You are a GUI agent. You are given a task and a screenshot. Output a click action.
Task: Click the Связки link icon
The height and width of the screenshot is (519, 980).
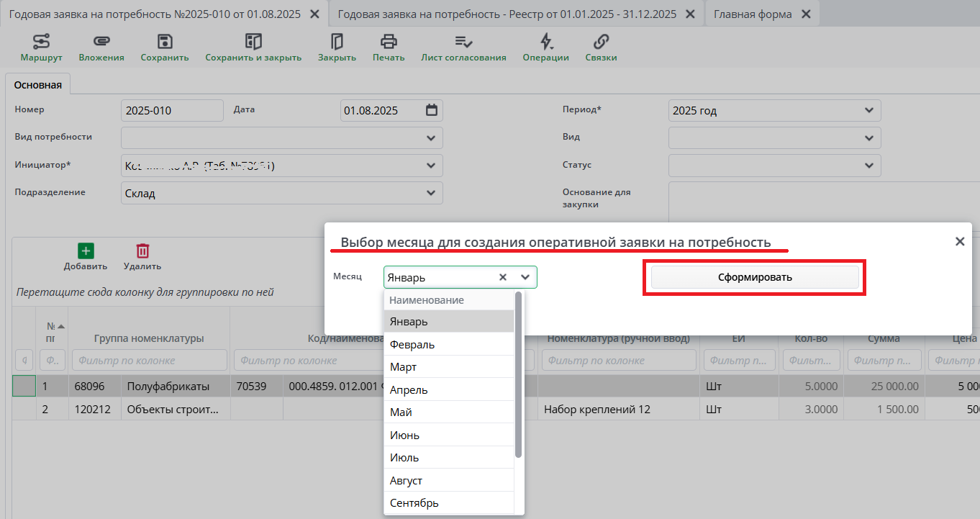coord(601,42)
